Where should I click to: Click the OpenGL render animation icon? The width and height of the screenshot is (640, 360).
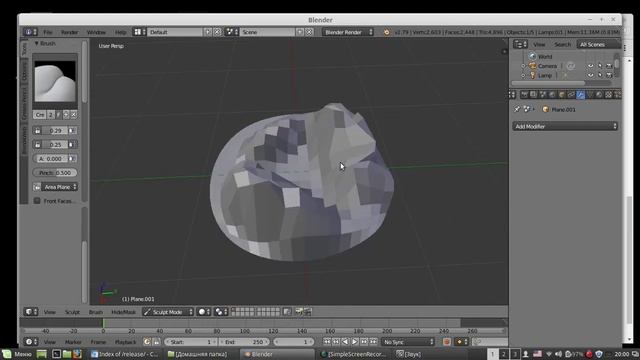point(308,312)
